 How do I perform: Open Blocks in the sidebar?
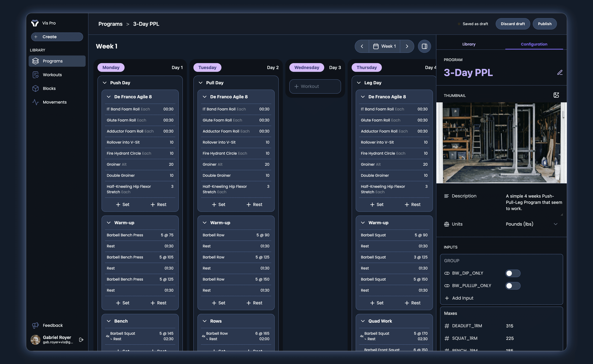(x=49, y=88)
